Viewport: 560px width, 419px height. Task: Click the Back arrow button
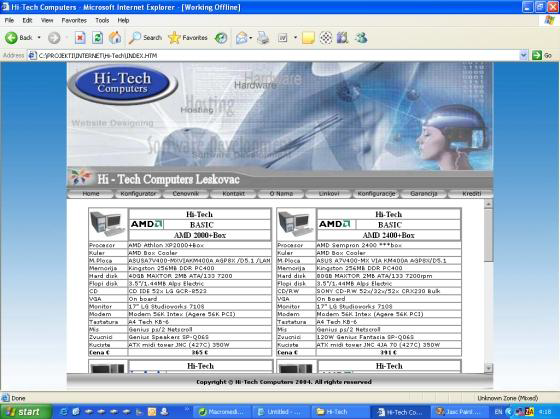click(19, 38)
